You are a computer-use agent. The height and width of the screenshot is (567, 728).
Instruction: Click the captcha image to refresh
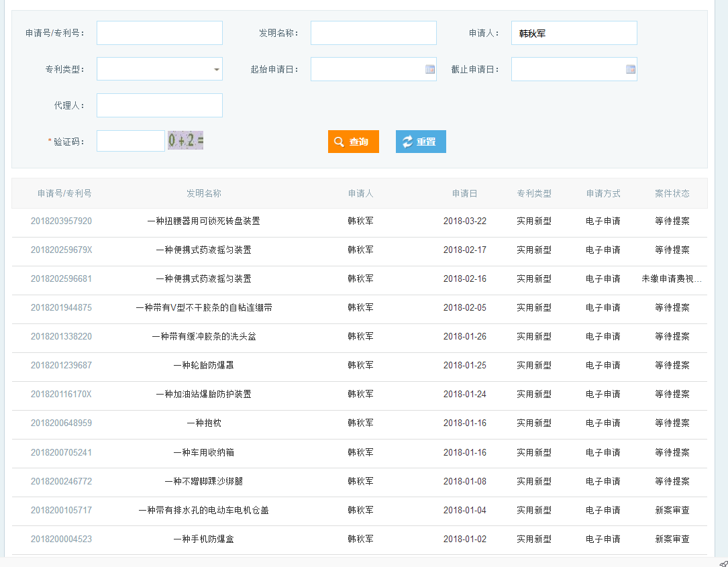point(185,141)
